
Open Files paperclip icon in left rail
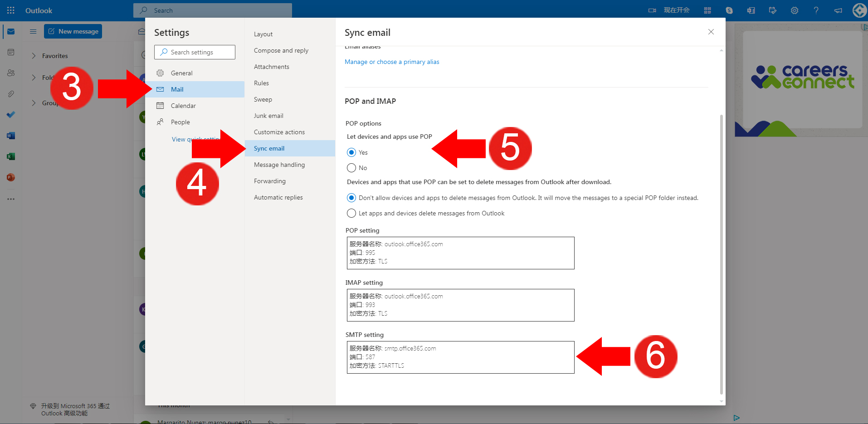coord(11,94)
